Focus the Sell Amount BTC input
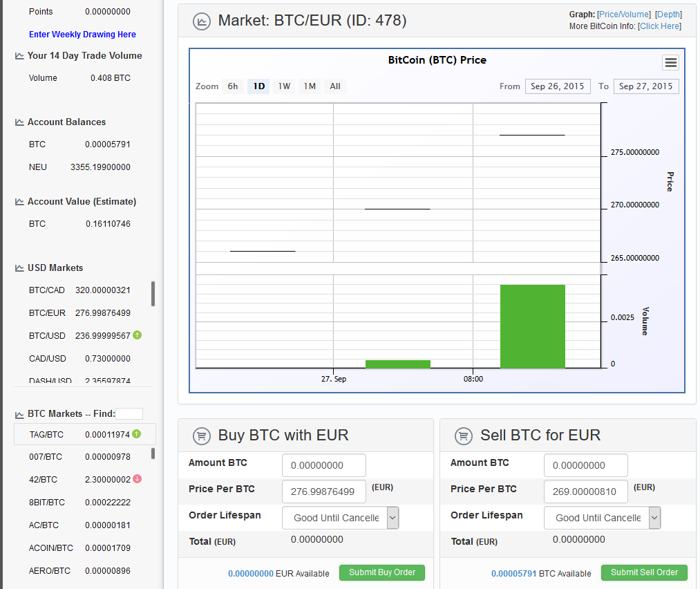The height and width of the screenshot is (589, 700). click(x=586, y=465)
